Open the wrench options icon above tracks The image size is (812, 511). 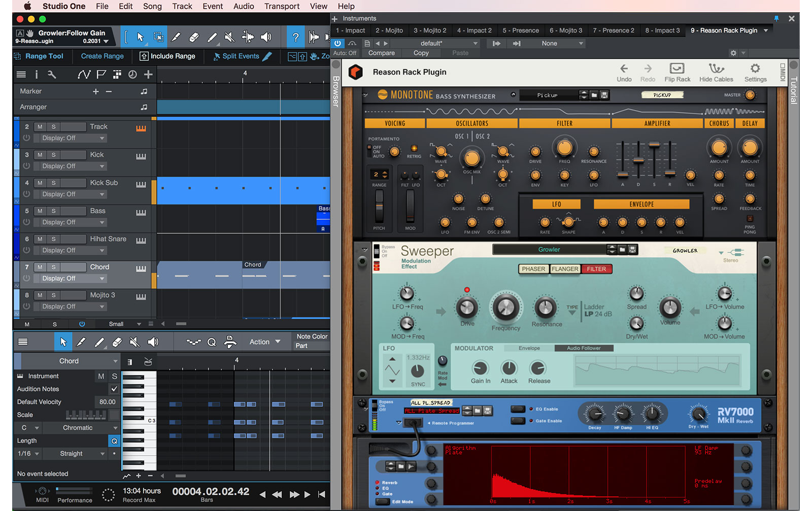point(52,75)
